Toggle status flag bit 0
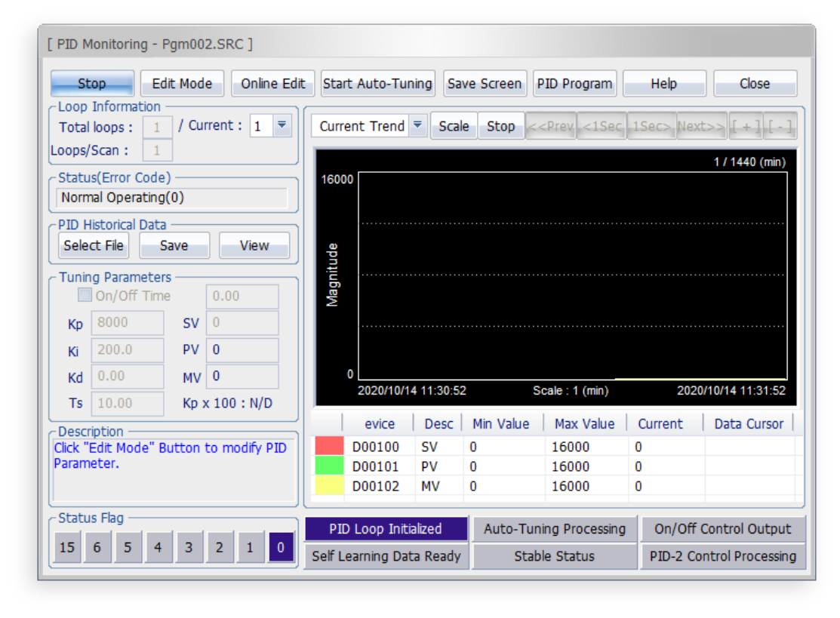The image size is (840, 618). [281, 548]
